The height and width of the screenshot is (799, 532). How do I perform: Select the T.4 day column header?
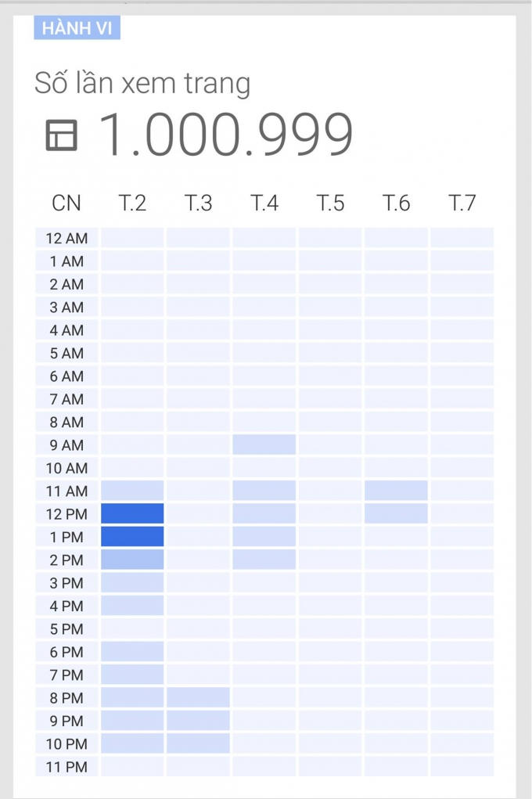(264, 203)
